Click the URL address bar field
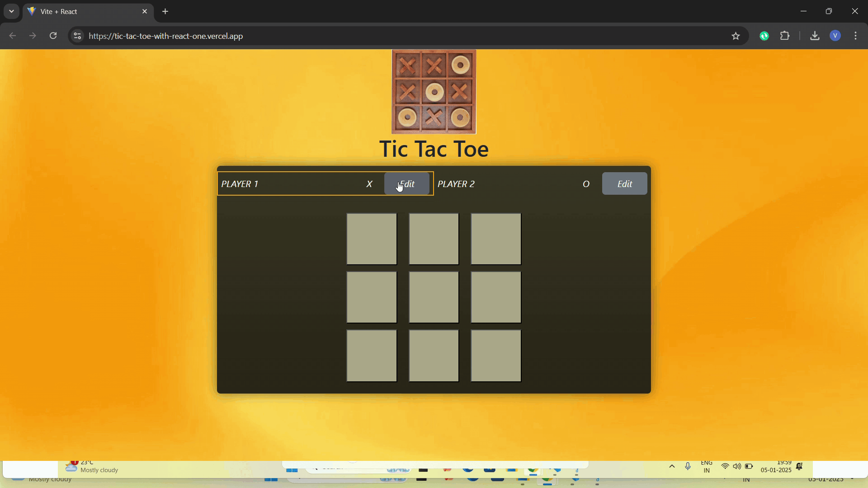 (x=362, y=36)
